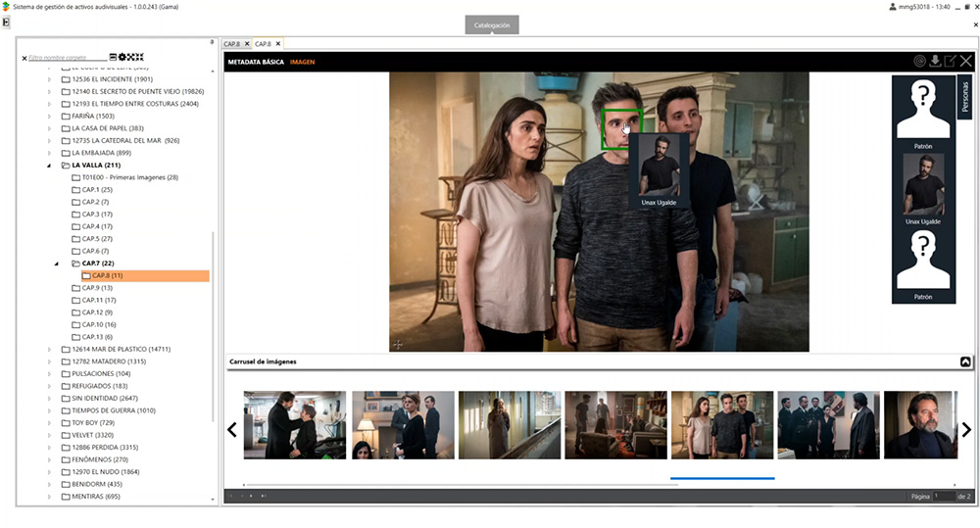Screen dimensions: 980x528
Task: Click folder tree vertical scrollbar
Action: (x=213, y=325)
